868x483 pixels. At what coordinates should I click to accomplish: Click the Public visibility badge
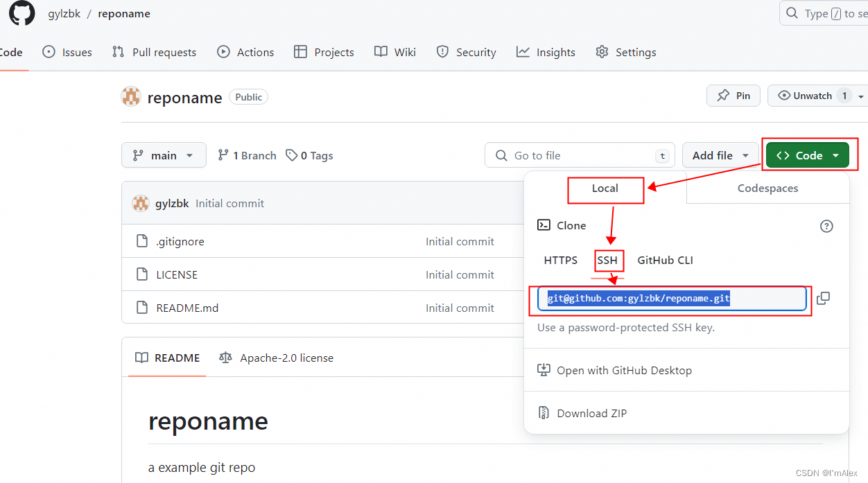(248, 97)
